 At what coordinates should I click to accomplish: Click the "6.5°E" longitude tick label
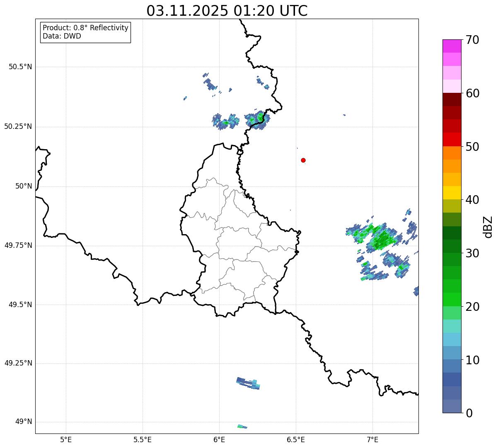[x=296, y=439]
